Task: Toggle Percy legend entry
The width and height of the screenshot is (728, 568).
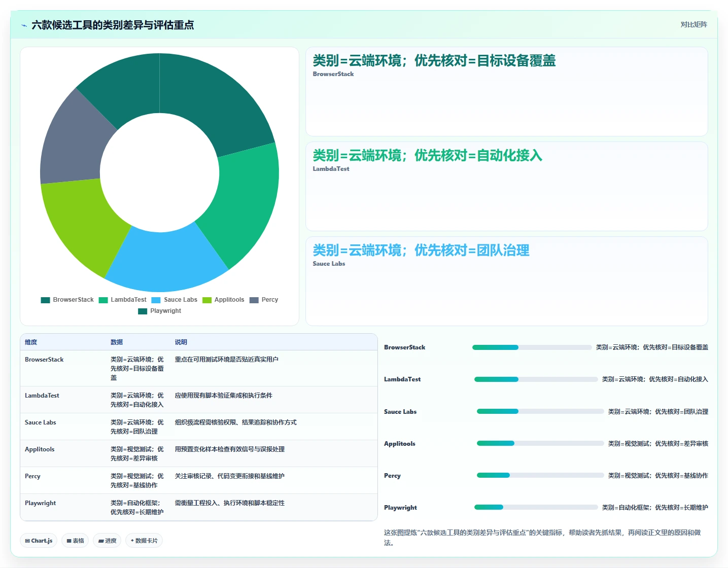Action: [264, 300]
